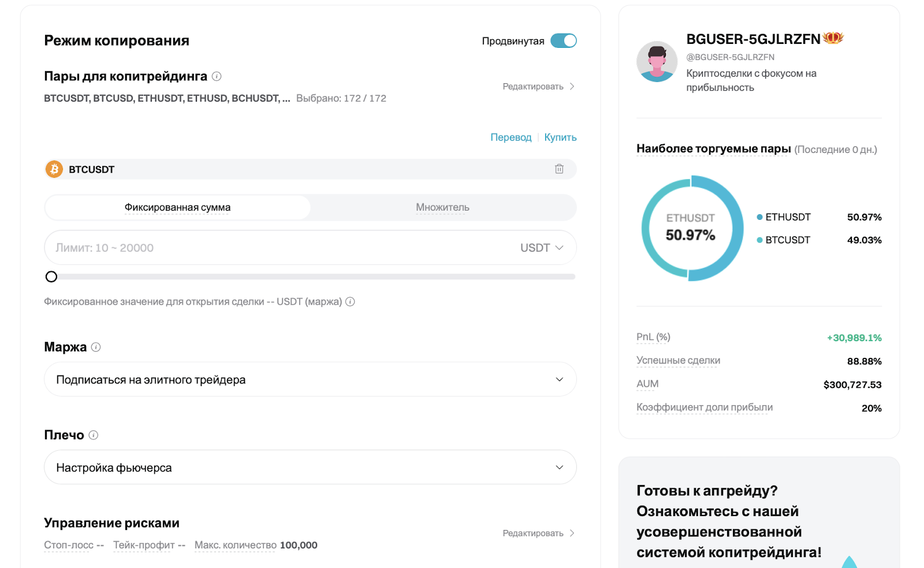Click Редактировать link for Управление рисками

[538, 533]
